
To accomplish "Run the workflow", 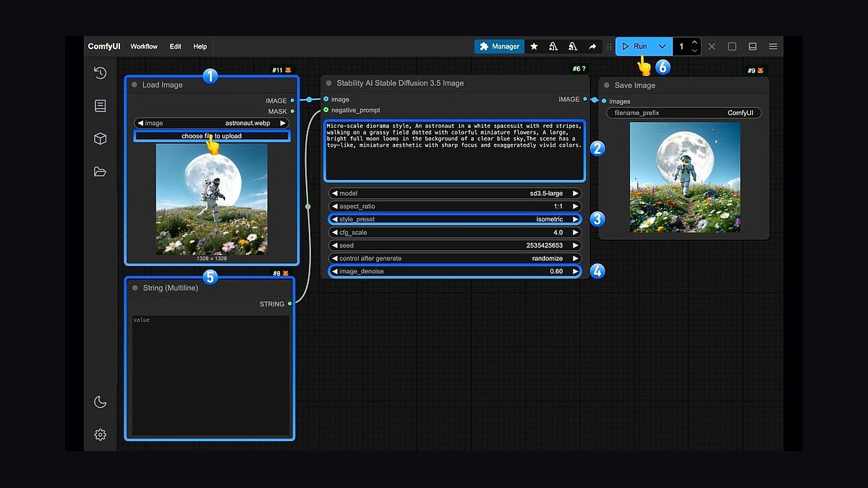I will (634, 46).
